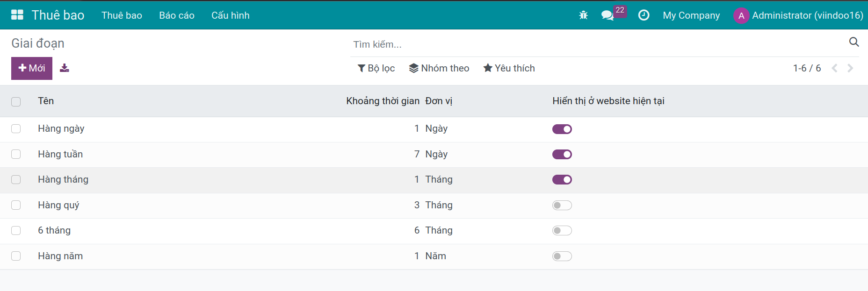Open the Bộ lọc filter dropdown
Screen dimensions: 868x291
pos(376,68)
